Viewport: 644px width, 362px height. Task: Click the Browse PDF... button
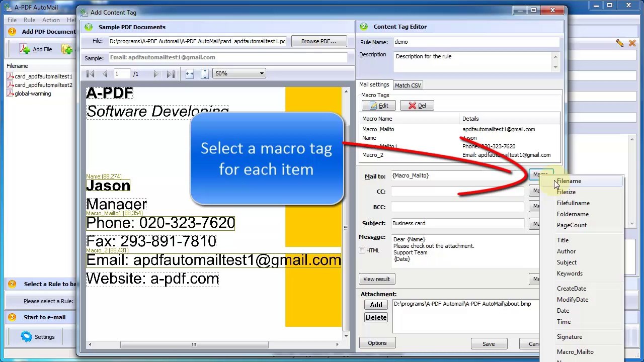click(318, 41)
